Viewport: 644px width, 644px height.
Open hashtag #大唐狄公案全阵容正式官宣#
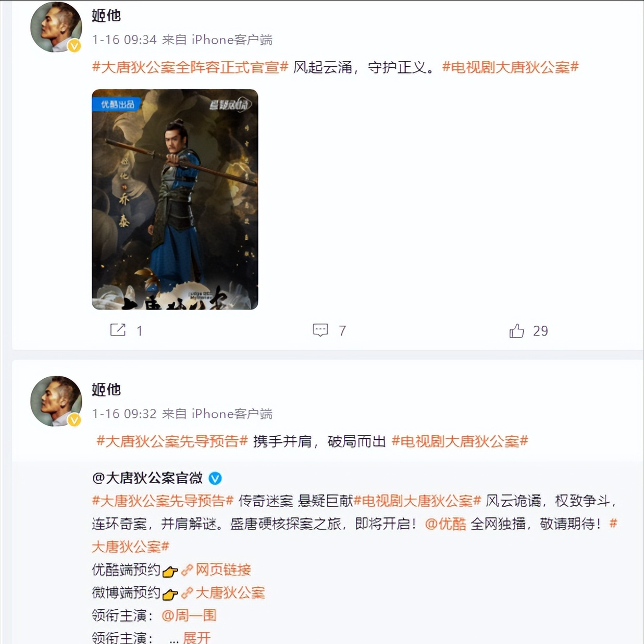point(190,67)
